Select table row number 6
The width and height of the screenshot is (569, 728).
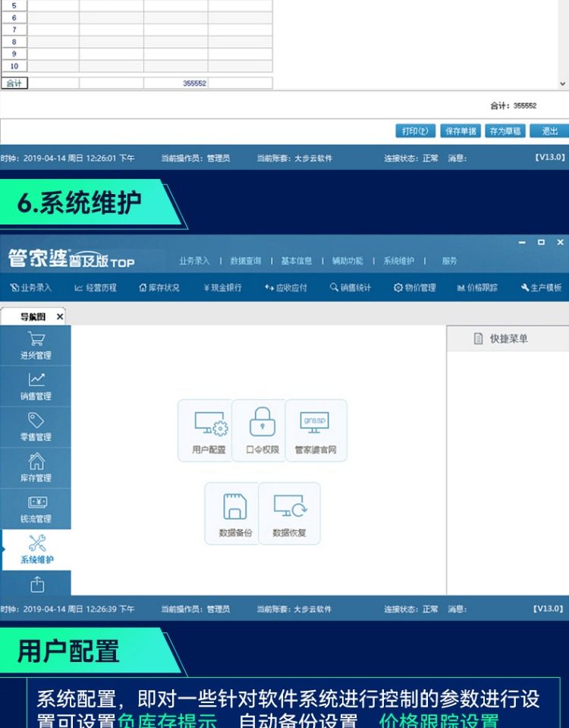14,17
